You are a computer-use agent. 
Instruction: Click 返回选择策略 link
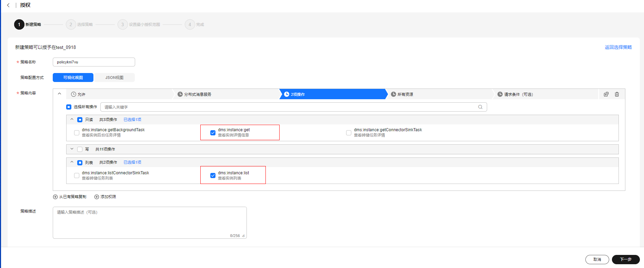click(x=618, y=47)
